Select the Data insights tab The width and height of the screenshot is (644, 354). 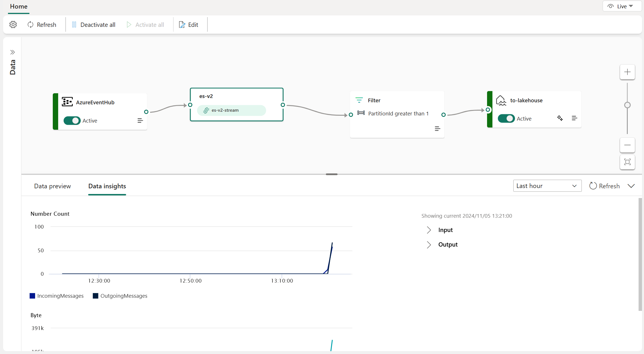click(x=107, y=186)
